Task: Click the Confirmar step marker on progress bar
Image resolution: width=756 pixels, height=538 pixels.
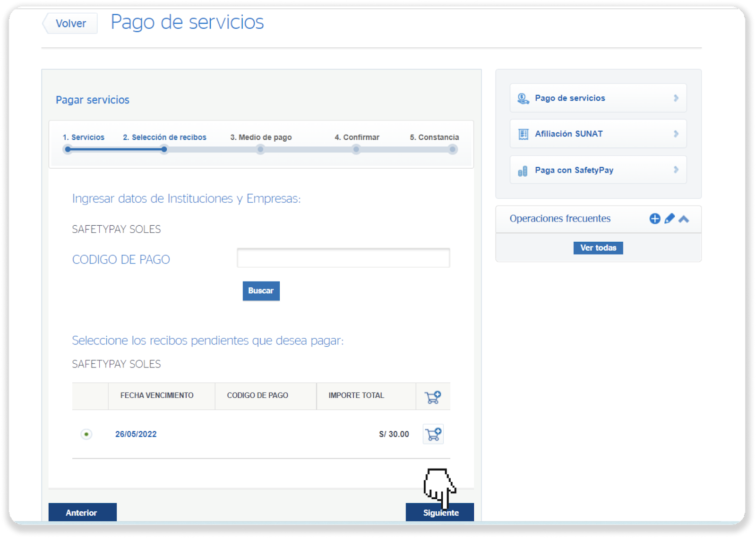Action: tap(356, 150)
